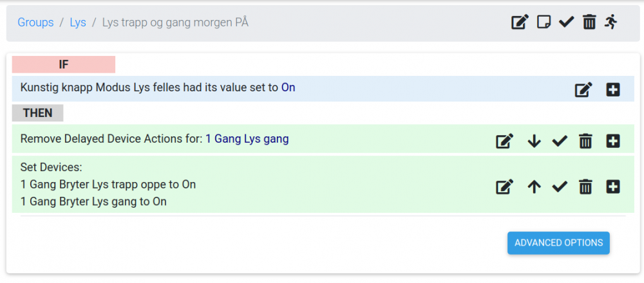Add an action after Remove Delayed Device Actions
Screen dimensions: 644x283
tap(613, 141)
